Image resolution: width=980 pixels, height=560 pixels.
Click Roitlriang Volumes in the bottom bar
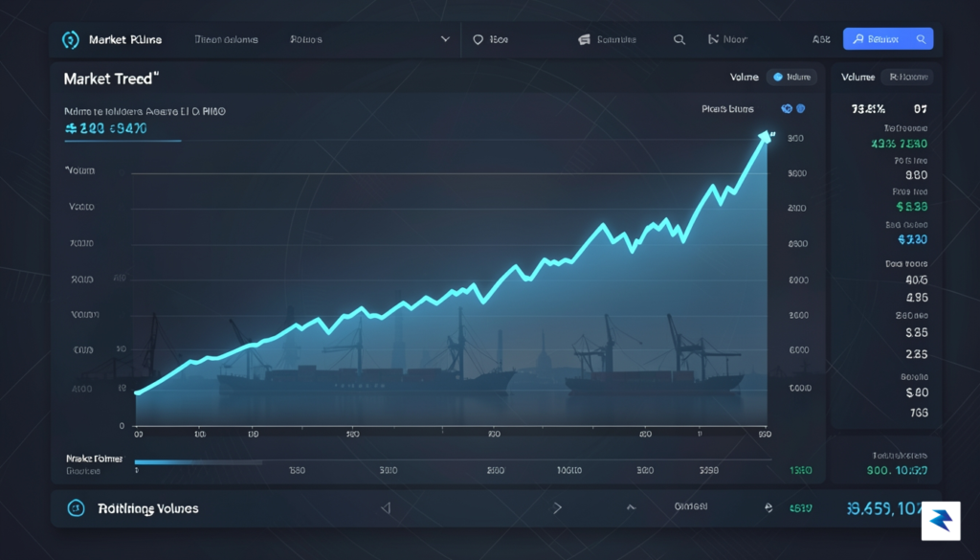[x=148, y=508]
